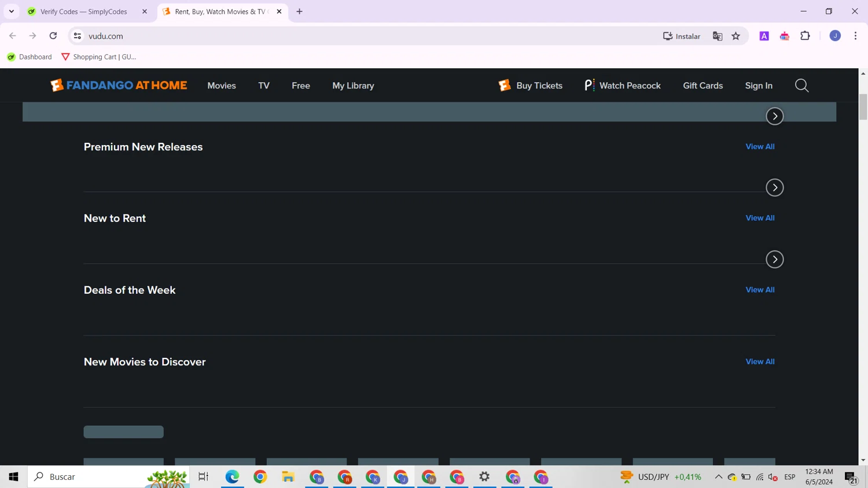
Task: Open the site search magnifier icon
Action: 801,86
